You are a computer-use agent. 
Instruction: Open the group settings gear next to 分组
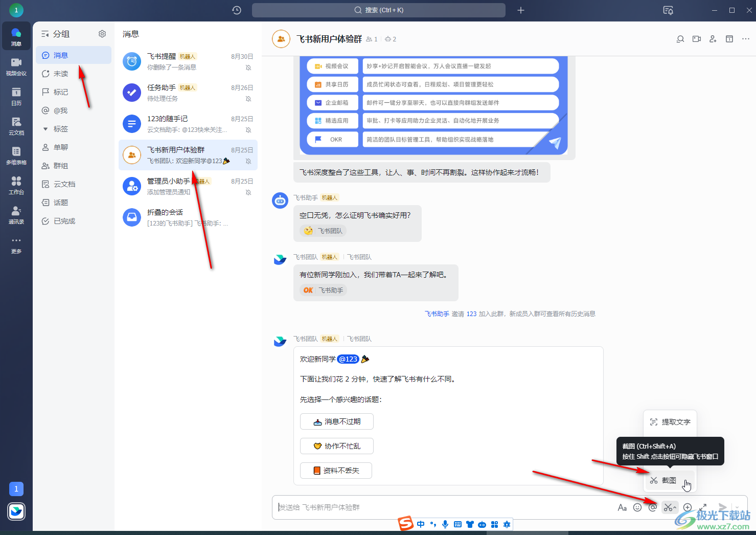102,34
